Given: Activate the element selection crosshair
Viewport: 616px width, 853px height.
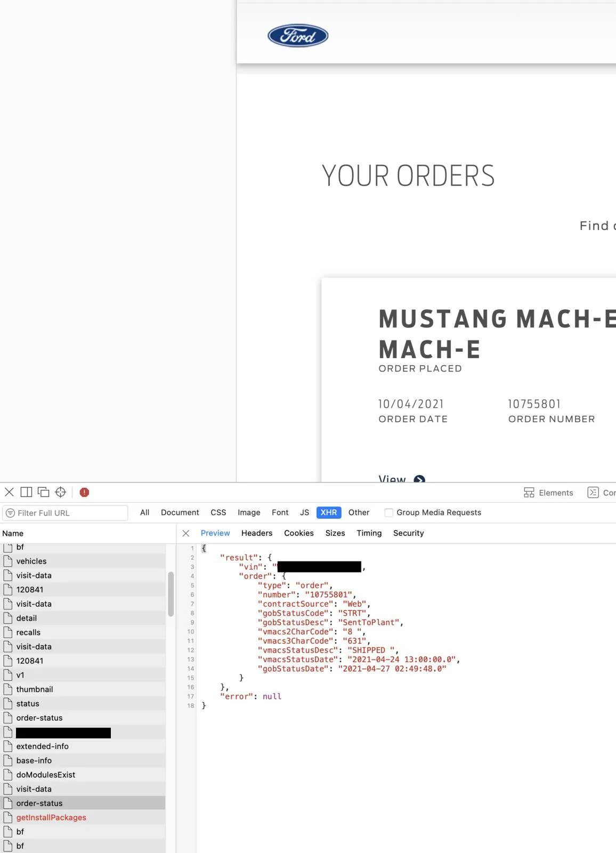Looking at the screenshot, I should coord(60,492).
